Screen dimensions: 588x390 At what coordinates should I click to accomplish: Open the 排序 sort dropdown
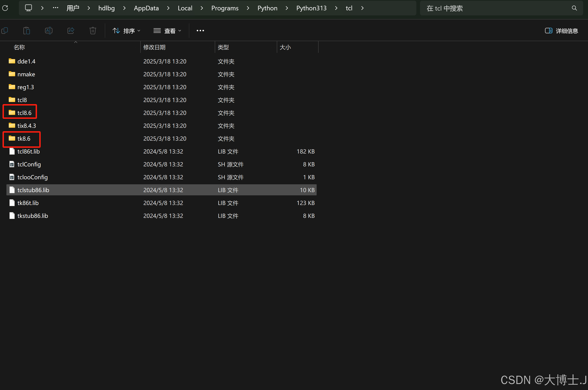(x=127, y=31)
